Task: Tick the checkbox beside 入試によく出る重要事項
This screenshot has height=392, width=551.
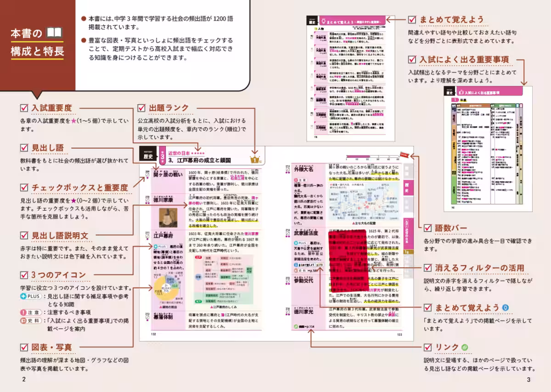Action: coord(412,59)
